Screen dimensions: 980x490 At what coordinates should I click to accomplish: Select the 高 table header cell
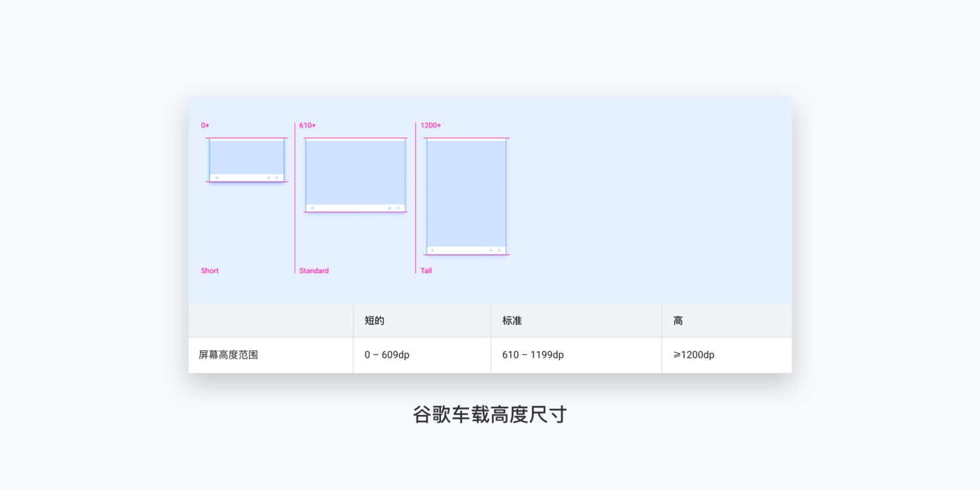(x=678, y=320)
